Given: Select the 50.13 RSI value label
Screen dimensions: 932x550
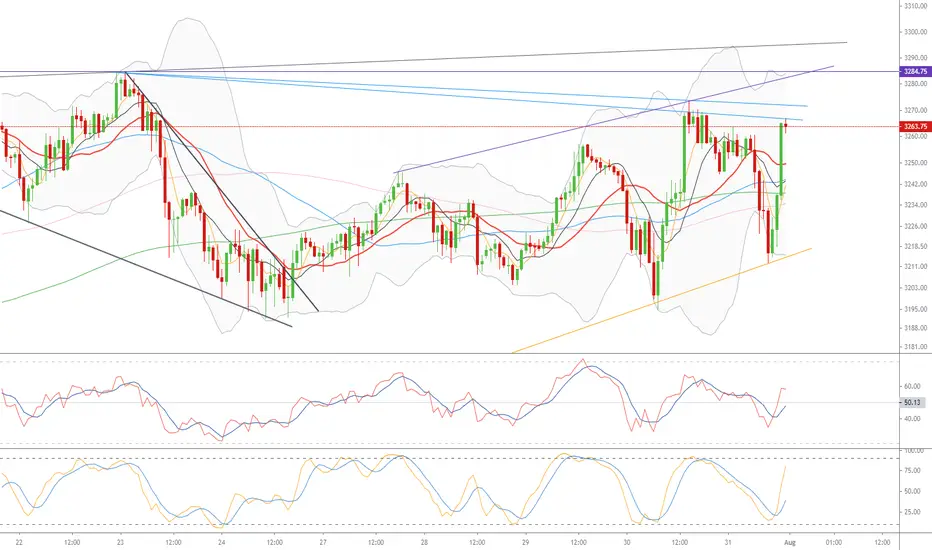Looking at the screenshot, I should (x=912, y=403).
